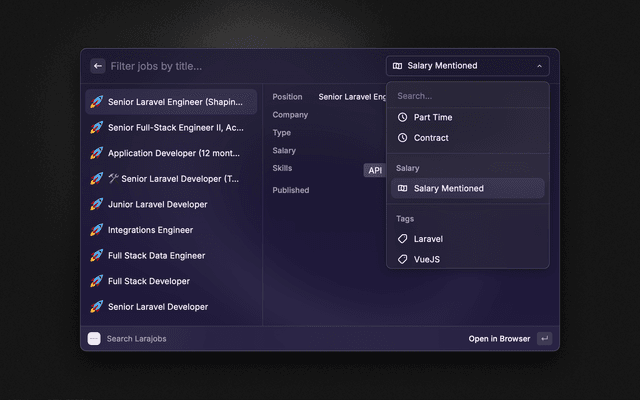This screenshot has width=640, height=400.
Task: Click the Enter key icon beside Open in Browser
Action: (x=544, y=339)
